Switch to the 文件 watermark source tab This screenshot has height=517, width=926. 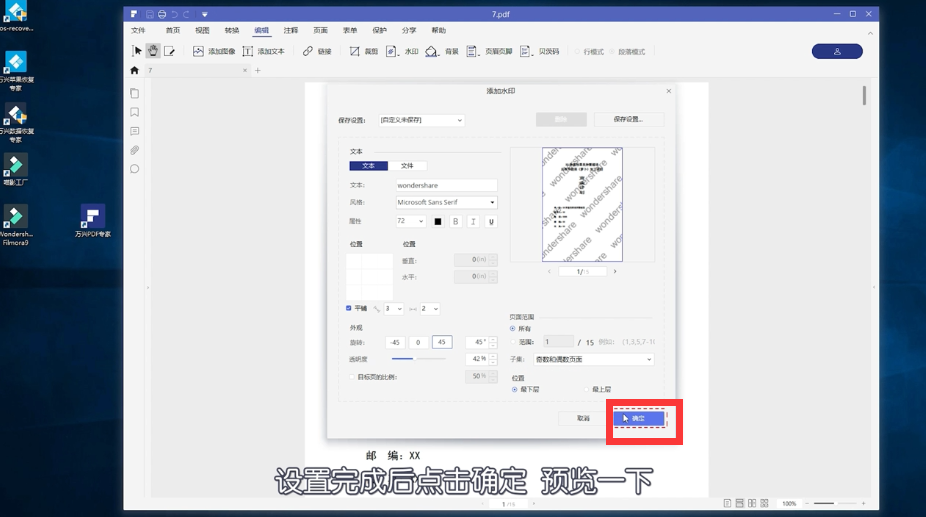click(x=407, y=166)
